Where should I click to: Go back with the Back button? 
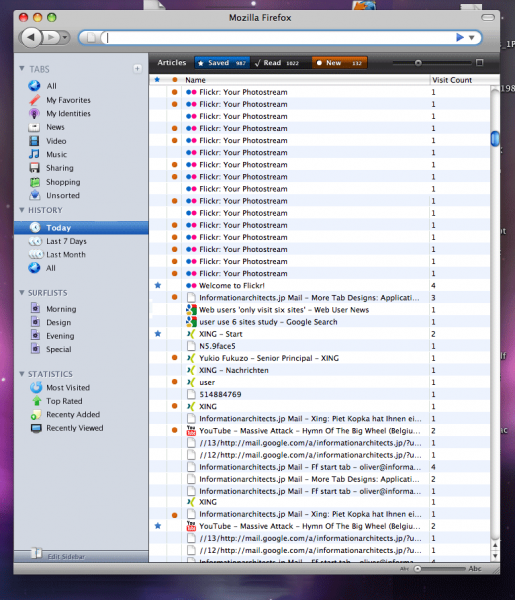31,37
